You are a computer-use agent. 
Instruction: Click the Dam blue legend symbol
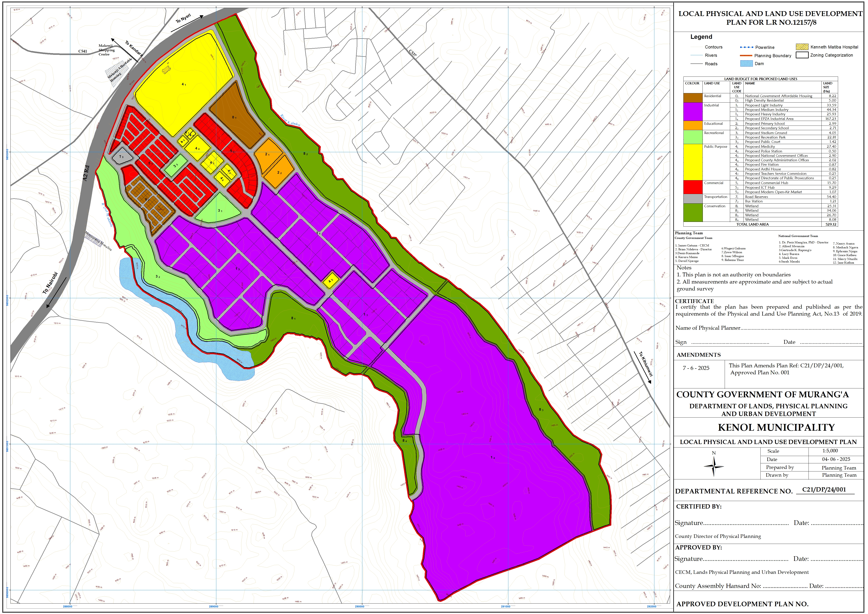click(x=746, y=64)
